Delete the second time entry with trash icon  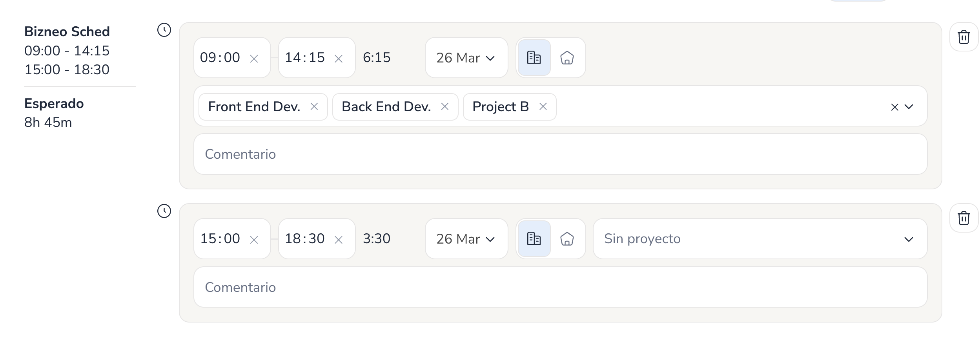pos(964,218)
